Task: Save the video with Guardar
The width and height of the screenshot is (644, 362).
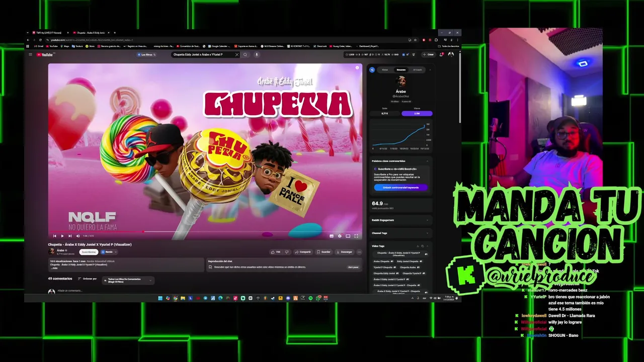Action: (x=324, y=252)
